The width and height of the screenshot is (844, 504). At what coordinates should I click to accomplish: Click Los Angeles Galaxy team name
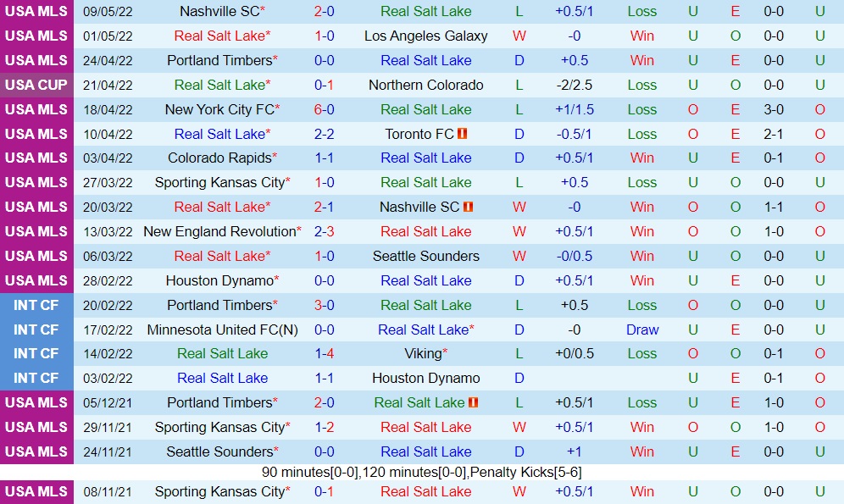tap(425, 36)
